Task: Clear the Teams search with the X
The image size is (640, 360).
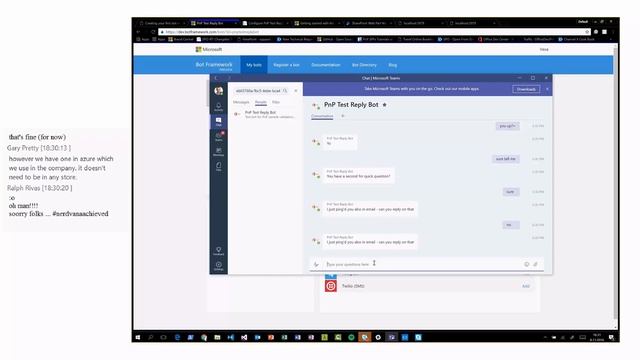Action: (x=296, y=91)
